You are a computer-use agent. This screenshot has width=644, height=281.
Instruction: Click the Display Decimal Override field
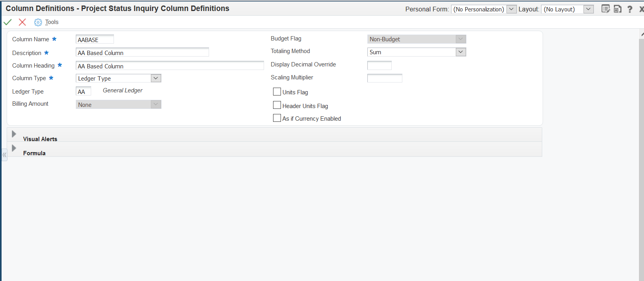379,65
